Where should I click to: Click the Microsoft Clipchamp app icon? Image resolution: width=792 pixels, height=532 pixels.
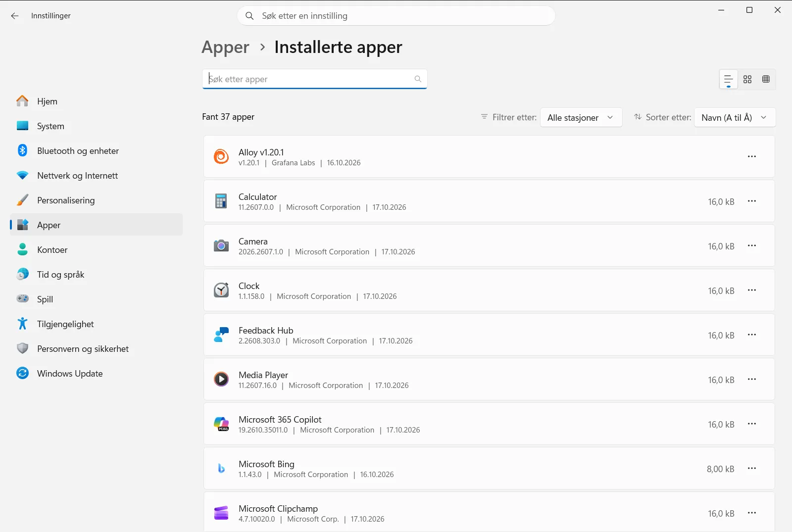click(221, 513)
